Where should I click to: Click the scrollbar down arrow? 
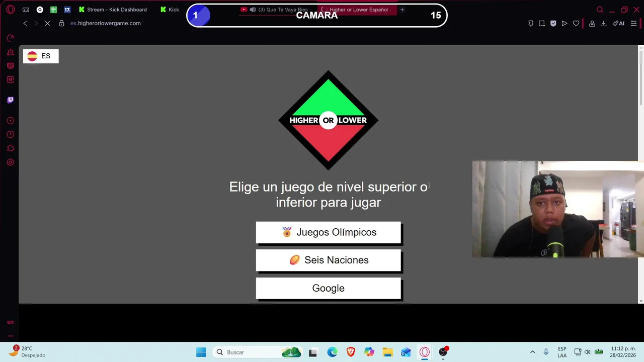click(x=640, y=301)
